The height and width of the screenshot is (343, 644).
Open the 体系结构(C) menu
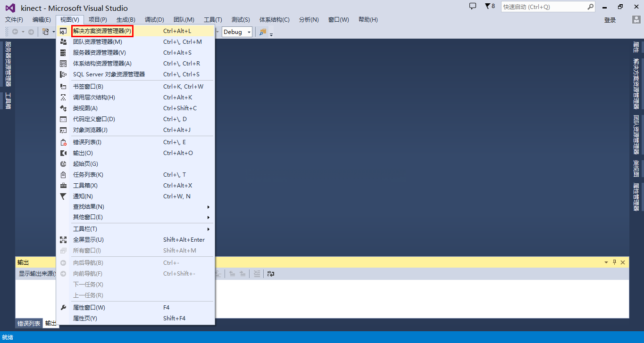tap(275, 20)
